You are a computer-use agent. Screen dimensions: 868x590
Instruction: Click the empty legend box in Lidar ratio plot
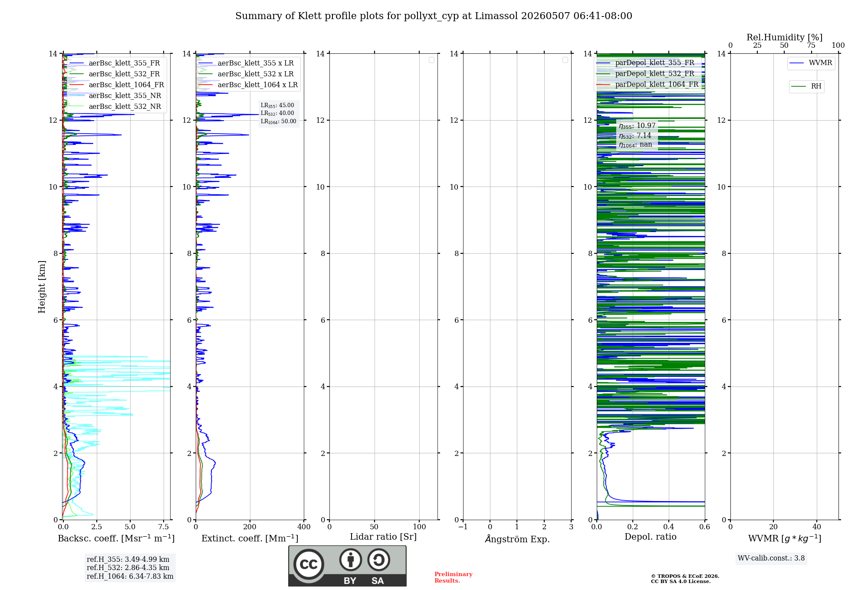click(431, 60)
